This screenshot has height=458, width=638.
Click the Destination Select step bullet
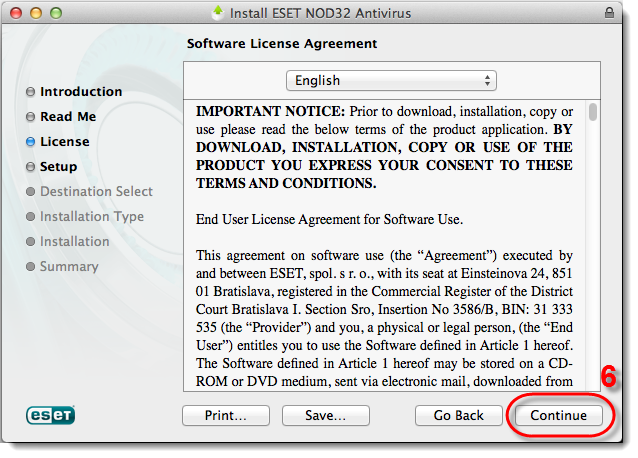click(31, 192)
